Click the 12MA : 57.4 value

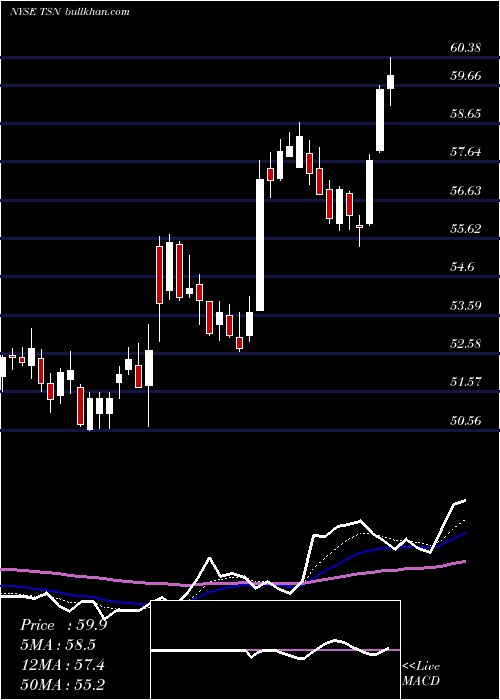(x=62, y=665)
